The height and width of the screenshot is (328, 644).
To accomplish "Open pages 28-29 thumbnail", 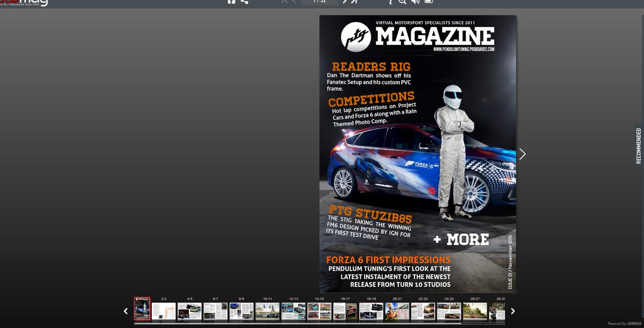I will 497,311.
